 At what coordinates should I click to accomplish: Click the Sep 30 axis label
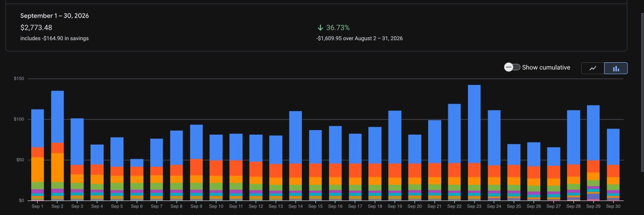tap(613, 206)
